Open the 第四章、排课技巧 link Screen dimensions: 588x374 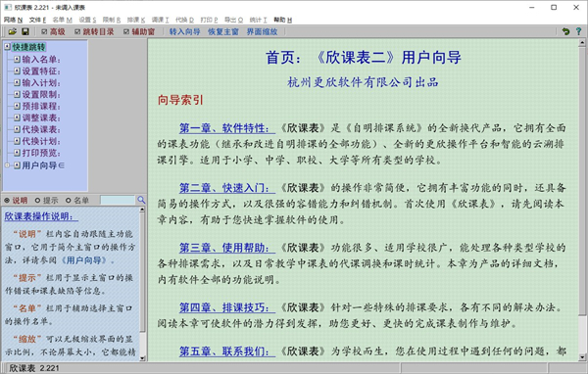227,307
